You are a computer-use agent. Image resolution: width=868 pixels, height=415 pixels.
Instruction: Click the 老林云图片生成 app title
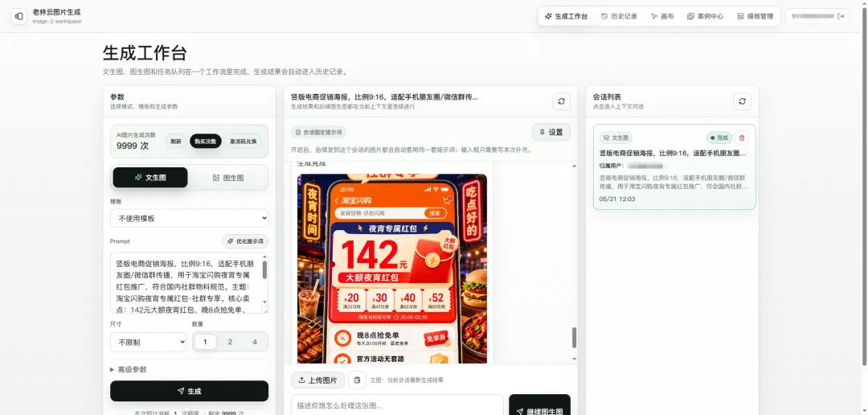coord(56,12)
